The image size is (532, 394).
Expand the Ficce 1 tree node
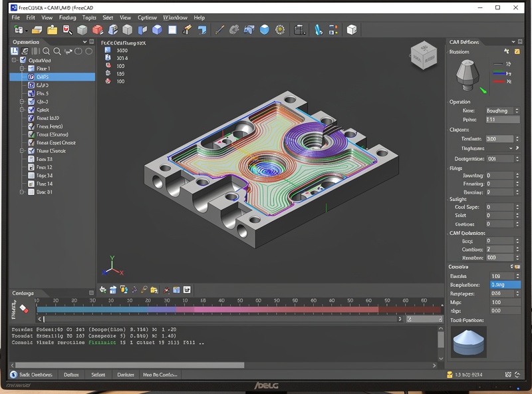point(22,69)
